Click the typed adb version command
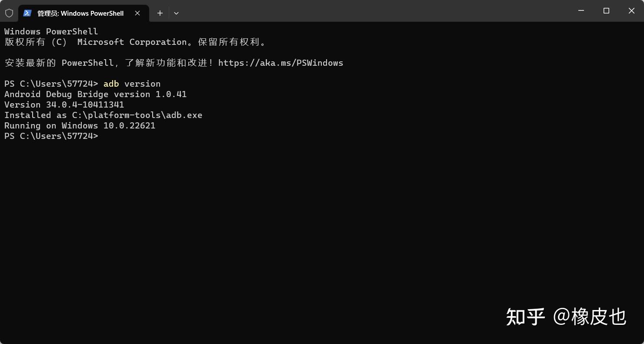 tap(132, 84)
